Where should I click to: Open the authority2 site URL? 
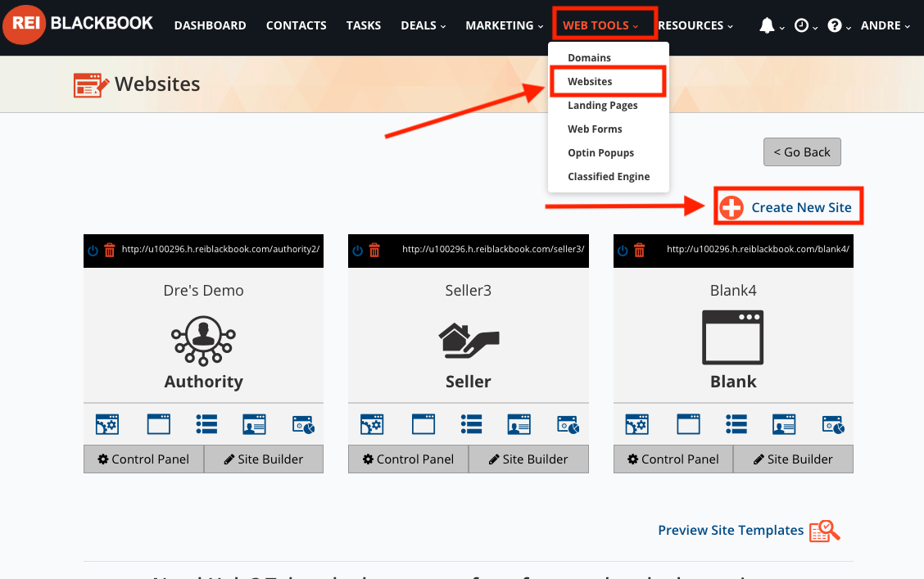(x=220, y=249)
